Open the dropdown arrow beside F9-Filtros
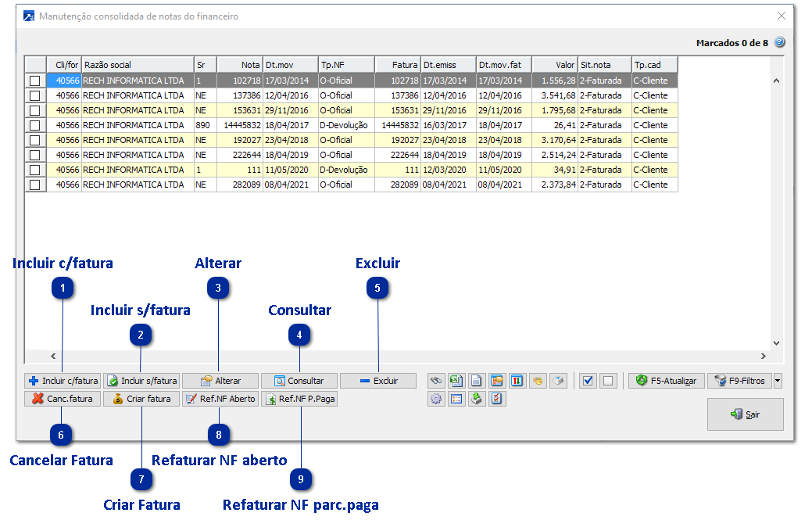 point(778,381)
